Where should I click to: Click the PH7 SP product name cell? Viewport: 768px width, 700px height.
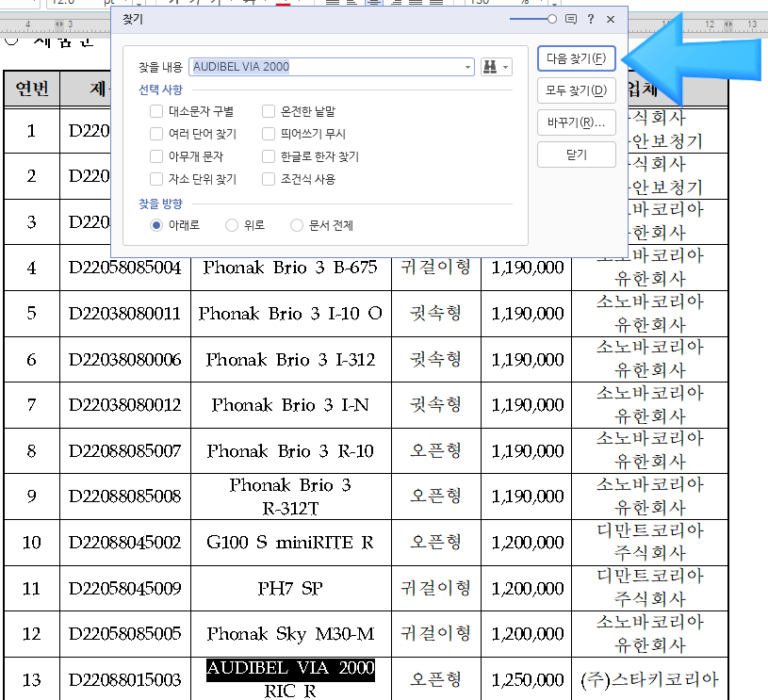[x=290, y=588]
